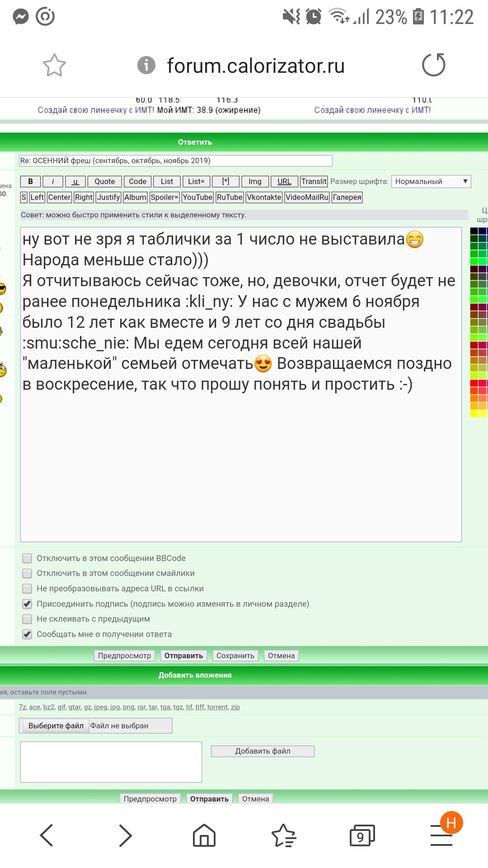Screen dimensions: 488x868
Task: Click upper Отмена button
Action: (x=281, y=656)
